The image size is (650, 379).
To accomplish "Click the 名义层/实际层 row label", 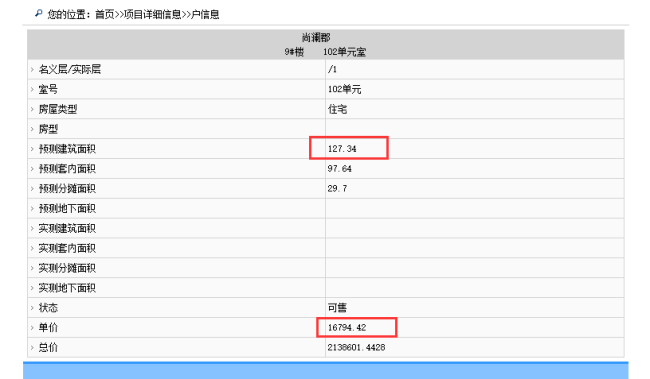I will point(70,69).
